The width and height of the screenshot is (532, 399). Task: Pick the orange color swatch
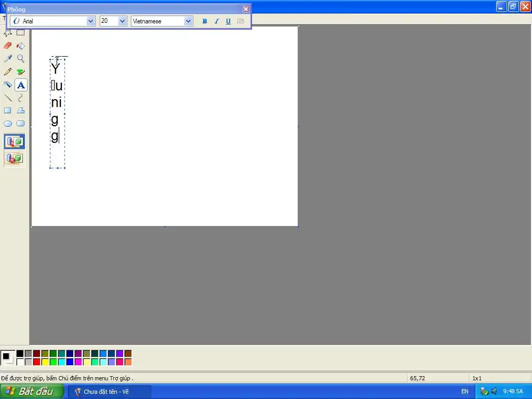pos(128,362)
